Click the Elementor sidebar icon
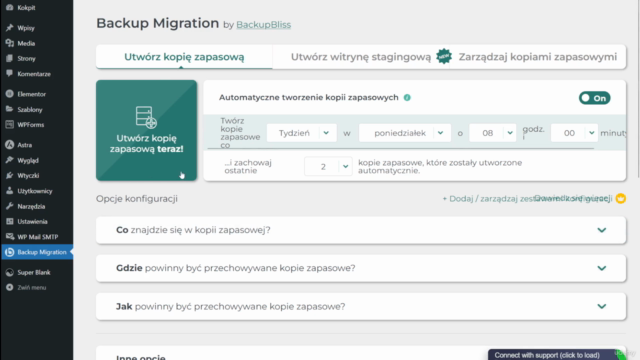This screenshot has height=360, width=640. point(9,94)
